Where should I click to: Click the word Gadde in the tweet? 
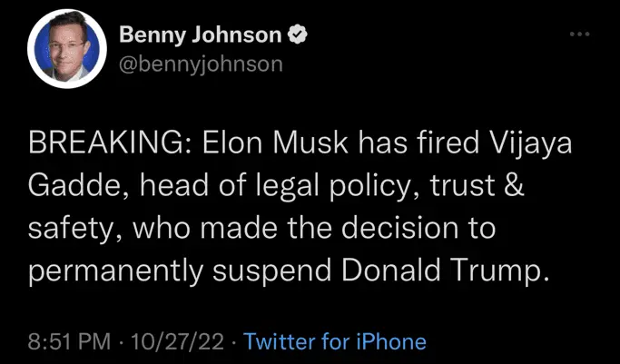74,186
